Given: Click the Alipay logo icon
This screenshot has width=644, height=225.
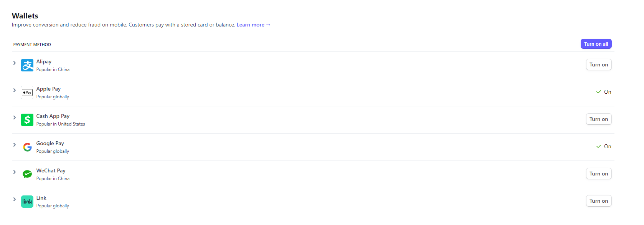Looking at the screenshot, I should point(27,65).
